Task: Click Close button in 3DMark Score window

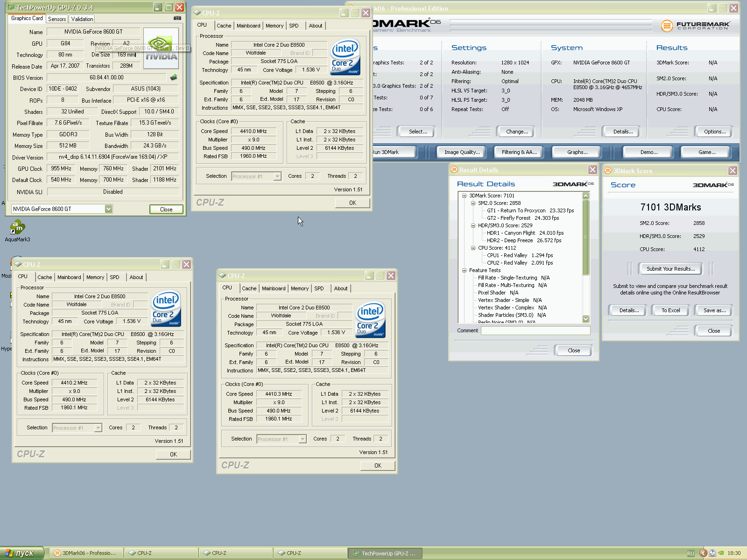Action: point(714,331)
